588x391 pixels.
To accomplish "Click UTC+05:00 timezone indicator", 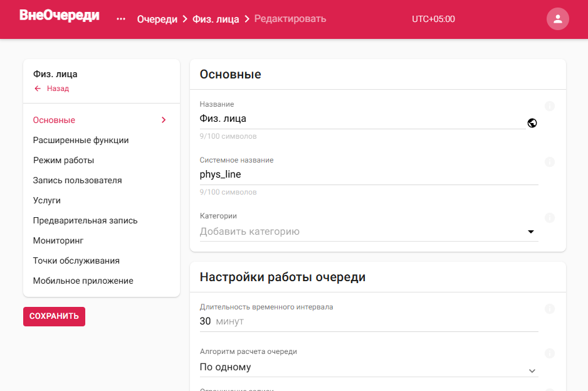I will click(433, 19).
